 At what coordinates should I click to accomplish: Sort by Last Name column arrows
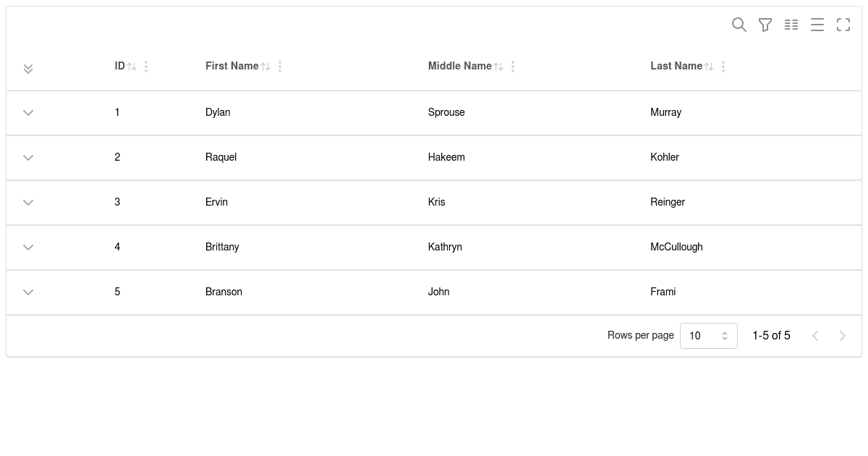coord(709,67)
